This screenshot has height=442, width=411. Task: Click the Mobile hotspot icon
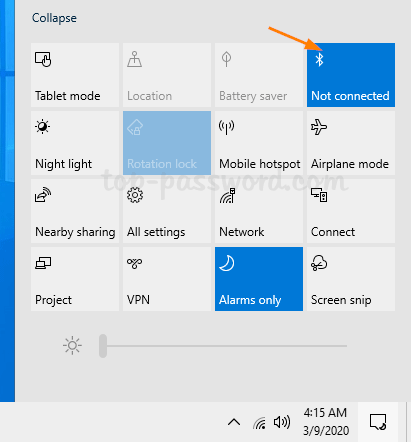point(227,127)
